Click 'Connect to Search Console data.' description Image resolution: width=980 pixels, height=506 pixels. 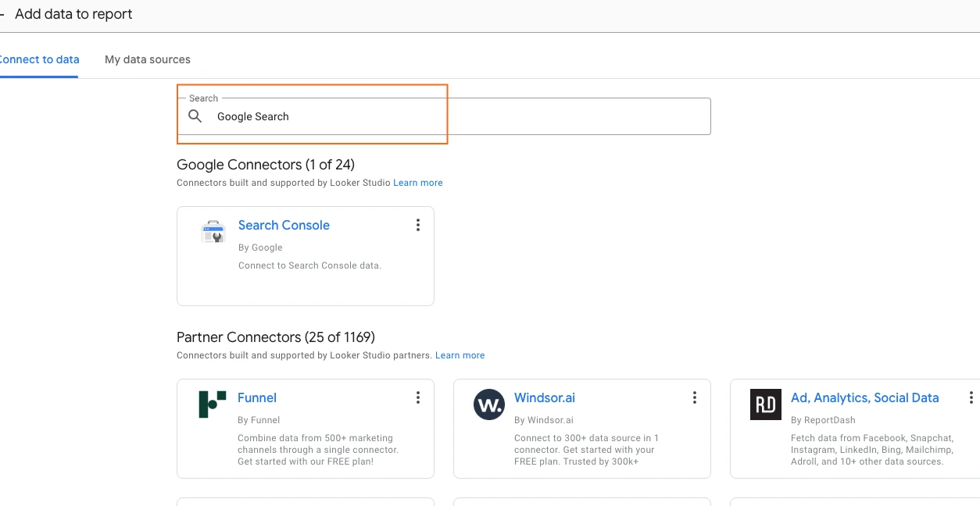point(309,265)
